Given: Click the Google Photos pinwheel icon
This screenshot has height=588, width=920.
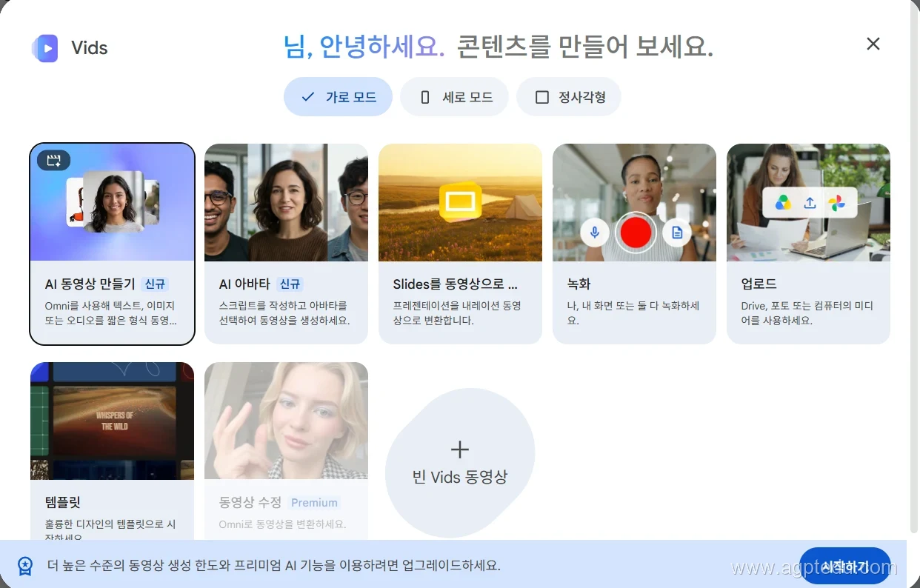Looking at the screenshot, I should (x=836, y=202).
